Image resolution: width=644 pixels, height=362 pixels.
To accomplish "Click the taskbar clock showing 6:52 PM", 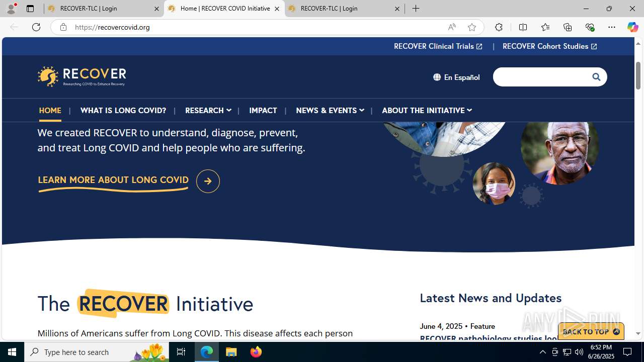I will click(x=602, y=352).
